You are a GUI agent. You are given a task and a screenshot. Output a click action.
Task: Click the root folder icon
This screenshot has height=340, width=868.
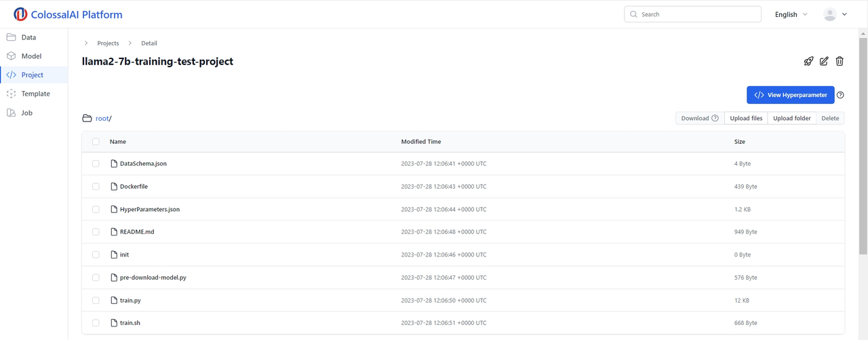tap(87, 118)
